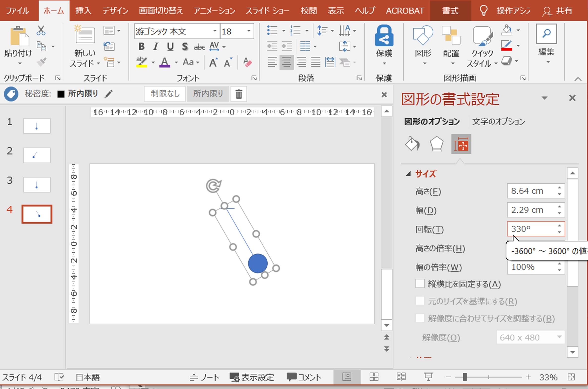Click the Cut scissors icon
This screenshot has width=588, height=389.
(41, 31)
